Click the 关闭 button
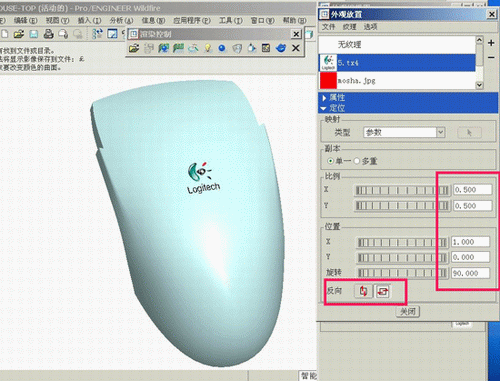The width and height of the screenshot is (500, 381). 408,312
